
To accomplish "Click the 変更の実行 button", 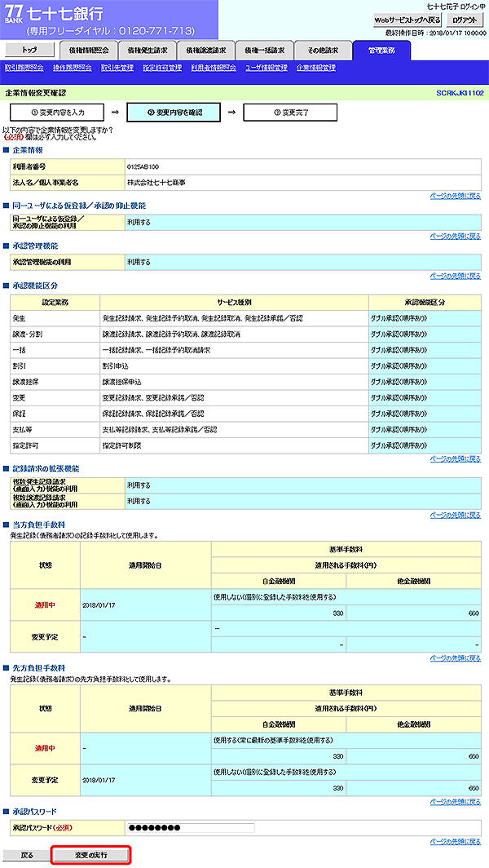I will (91, 855).
